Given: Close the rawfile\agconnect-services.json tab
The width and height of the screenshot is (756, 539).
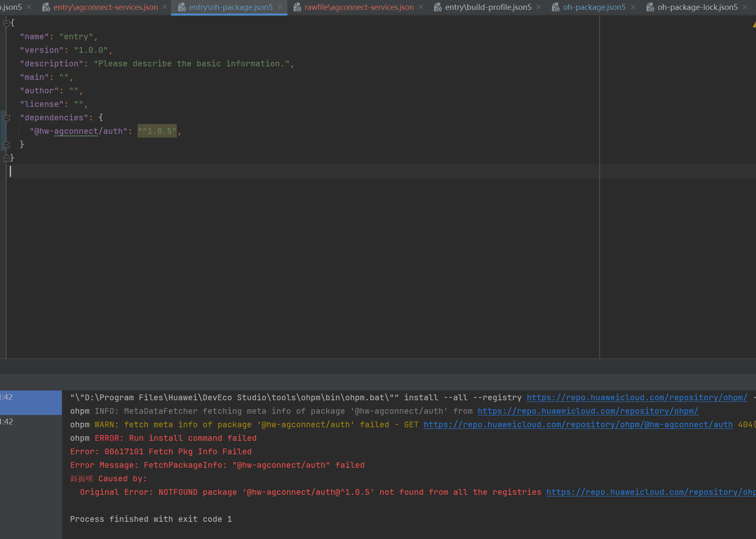Looking at the screenshot, I should coord(421,7).
